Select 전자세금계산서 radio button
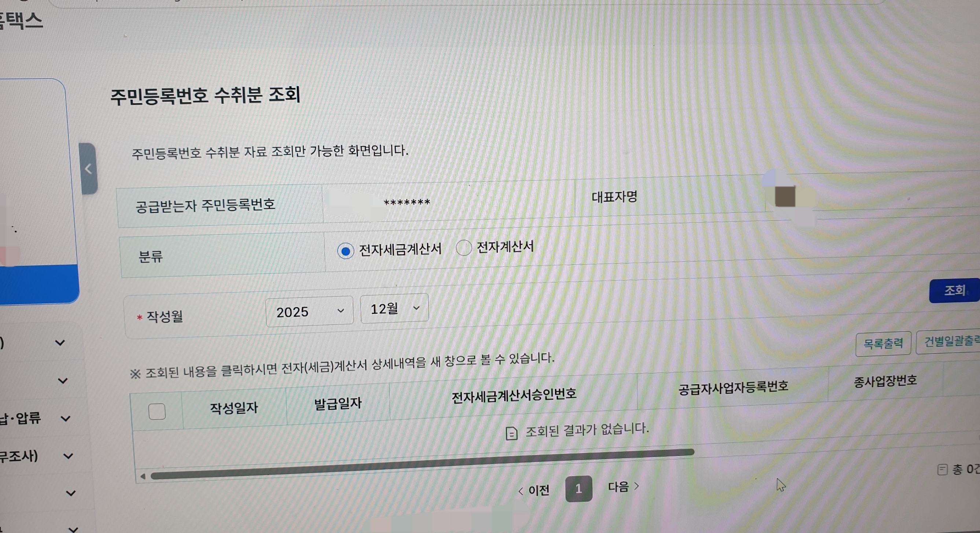Image resolution: width=980 pixels, height=533 pixels. click(x=346, y=251)
